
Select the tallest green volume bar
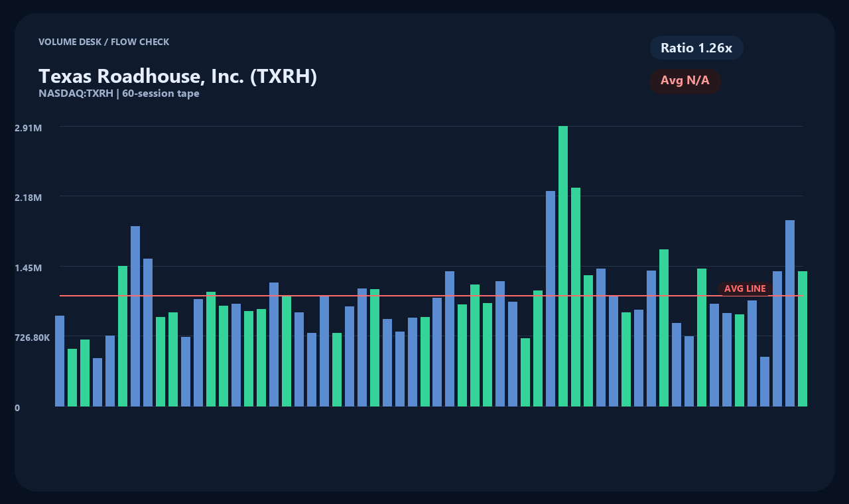click(x=563, y=266)
